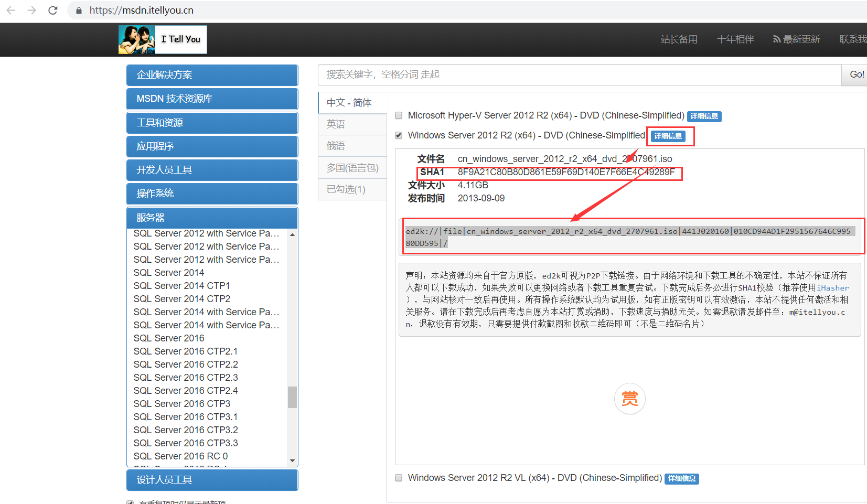Screen dimensions: 867x504
Task: Expand the 企业解决方案 category
Action: coord(212,75)
